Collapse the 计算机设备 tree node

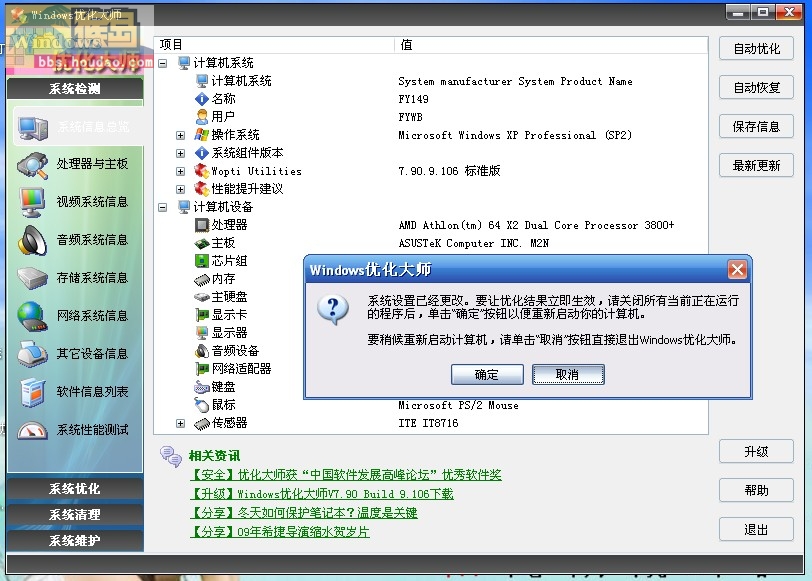[163, 207]
